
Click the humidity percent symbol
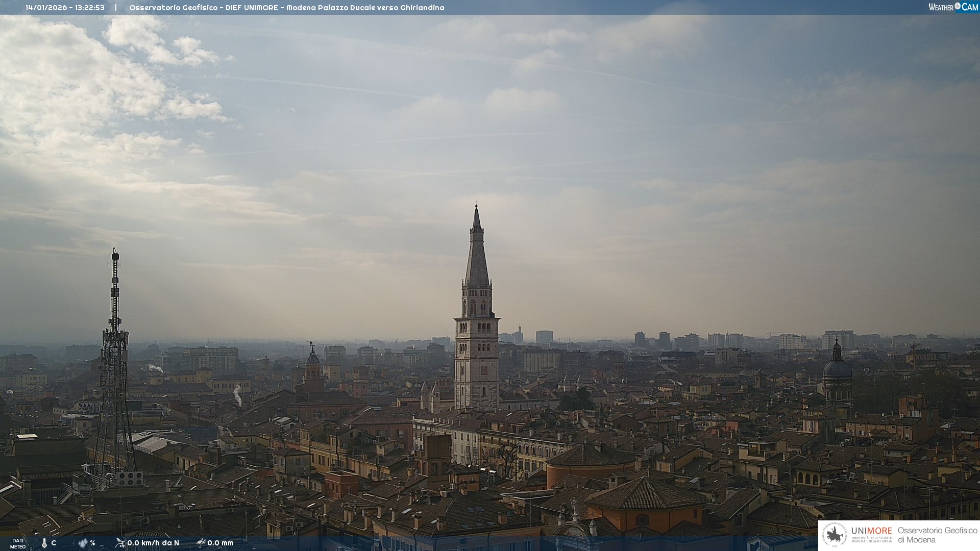[92, 543]
